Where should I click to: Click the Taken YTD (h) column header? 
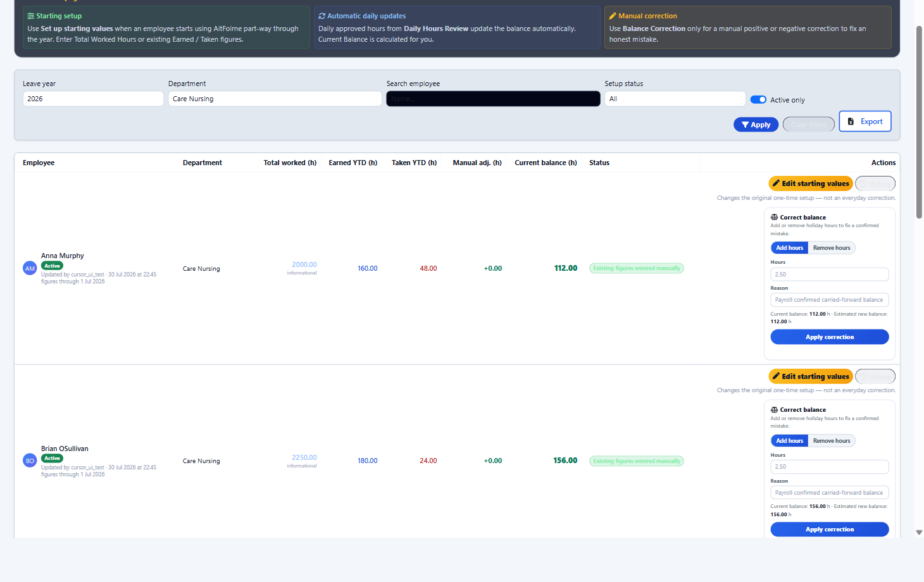[x=414, y=163]
